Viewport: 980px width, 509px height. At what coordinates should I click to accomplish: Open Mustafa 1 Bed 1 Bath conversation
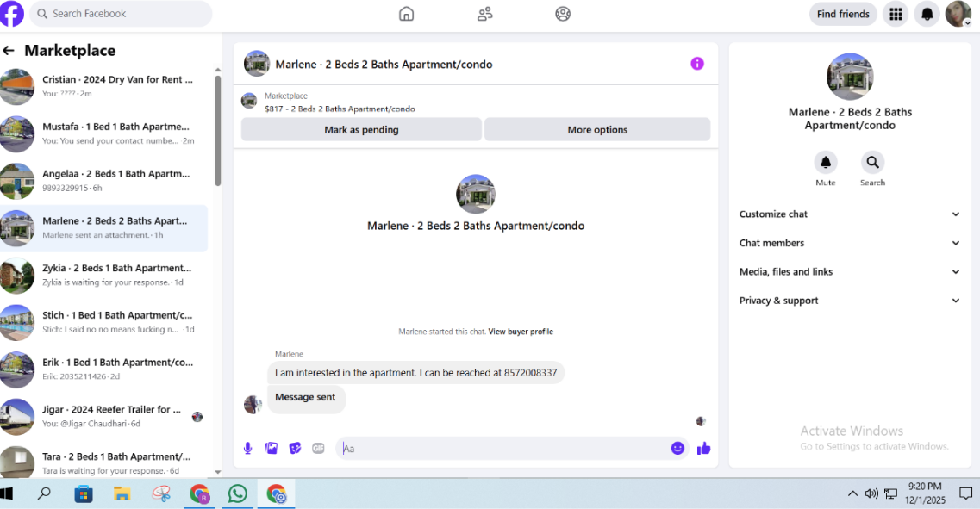coord(103,133)
